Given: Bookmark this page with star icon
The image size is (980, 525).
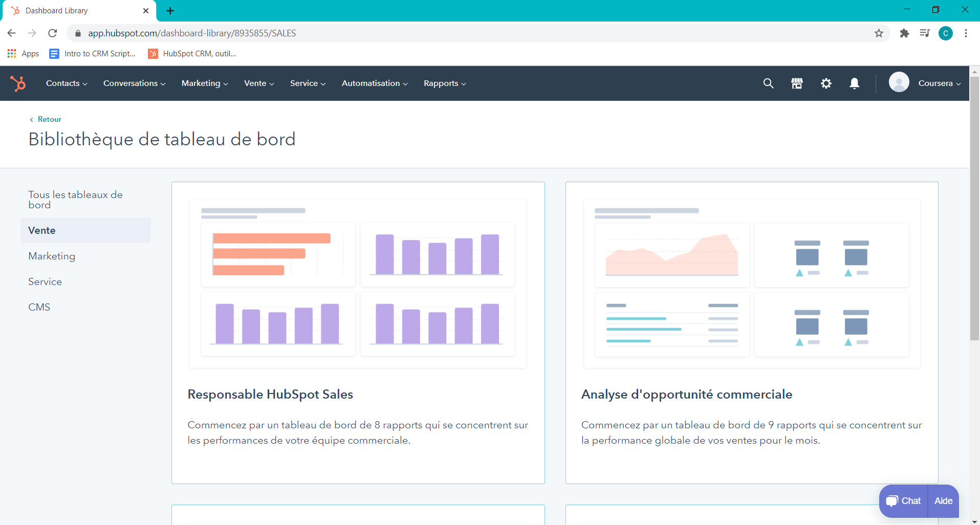Looking at the screenshot, I should [879, 33].
